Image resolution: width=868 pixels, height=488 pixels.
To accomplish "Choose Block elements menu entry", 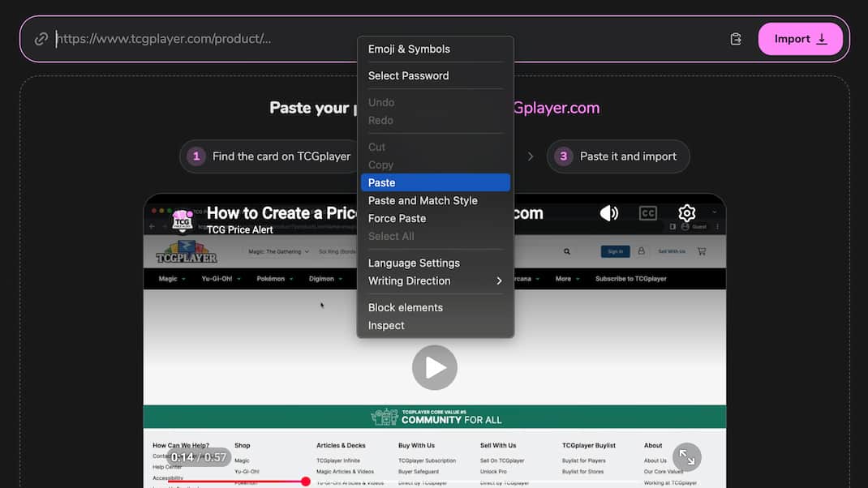I will coord(435,307).
